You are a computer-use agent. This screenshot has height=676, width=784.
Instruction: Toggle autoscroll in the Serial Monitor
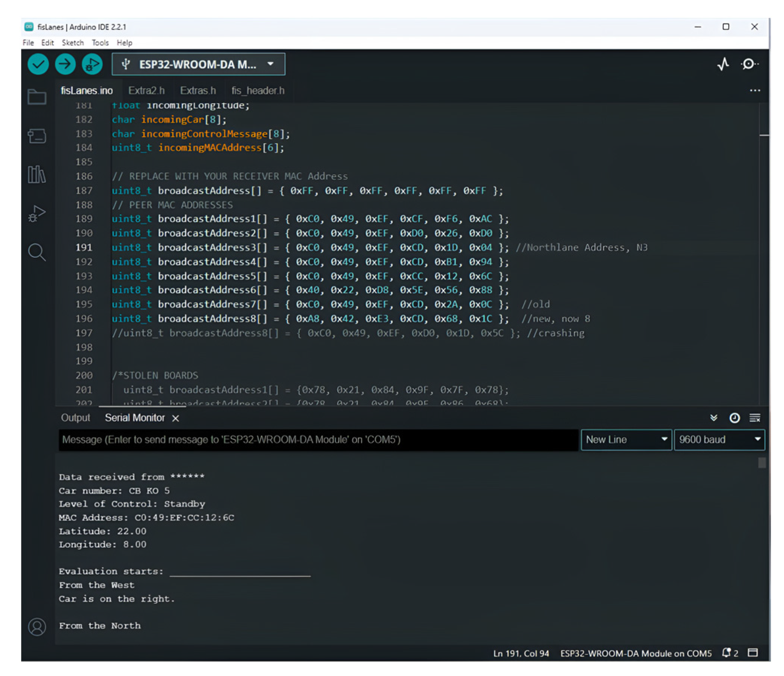click(x=714, y=418)
